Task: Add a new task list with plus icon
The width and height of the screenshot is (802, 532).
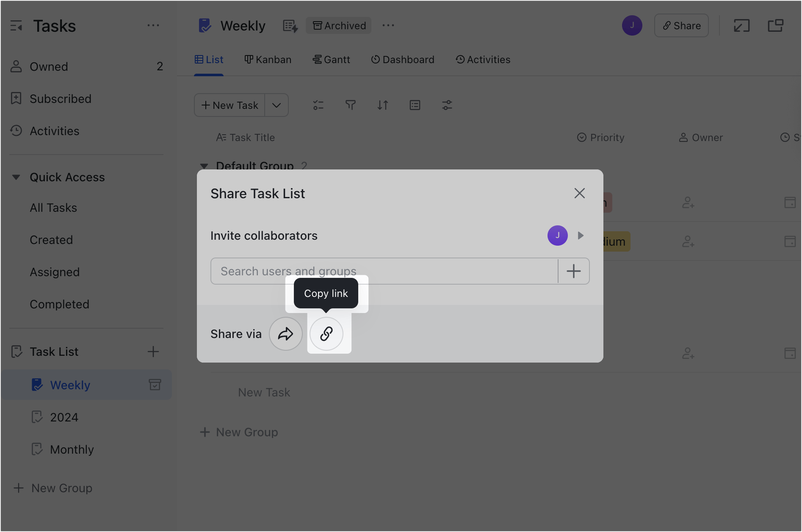Action: (153, 352)
